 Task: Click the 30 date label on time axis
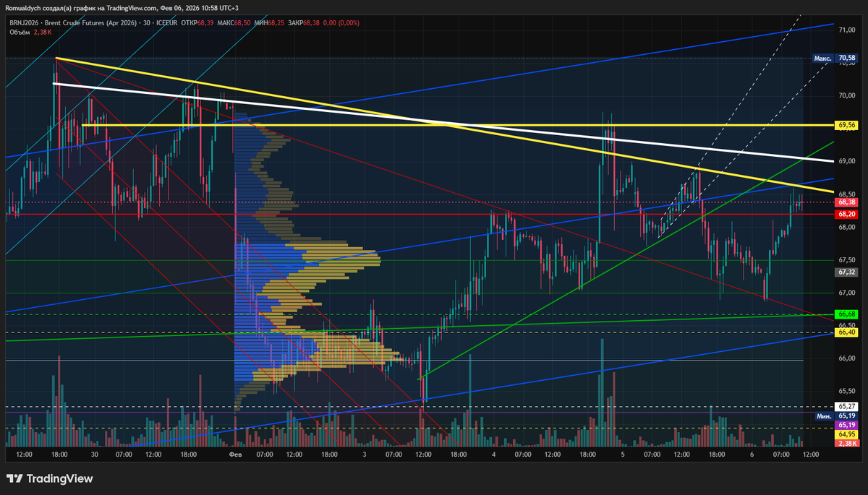pyautogui.click(x=95, y=455)
